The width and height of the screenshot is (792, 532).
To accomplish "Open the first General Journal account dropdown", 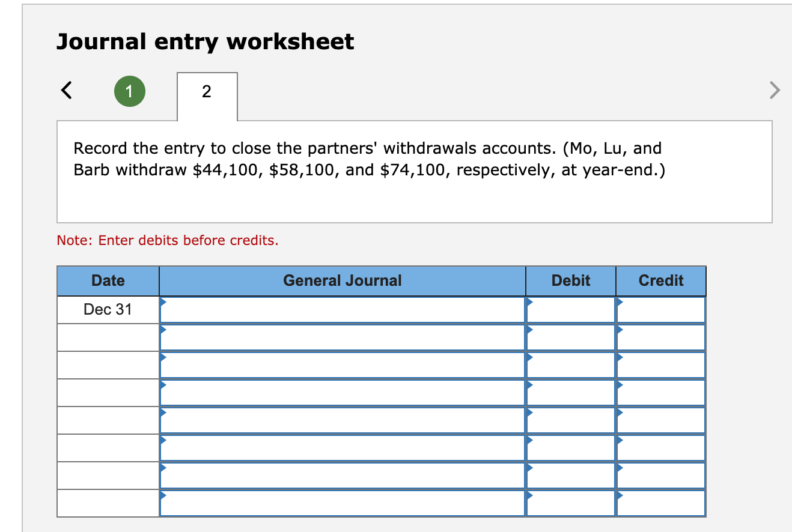I will pos(341,309).
